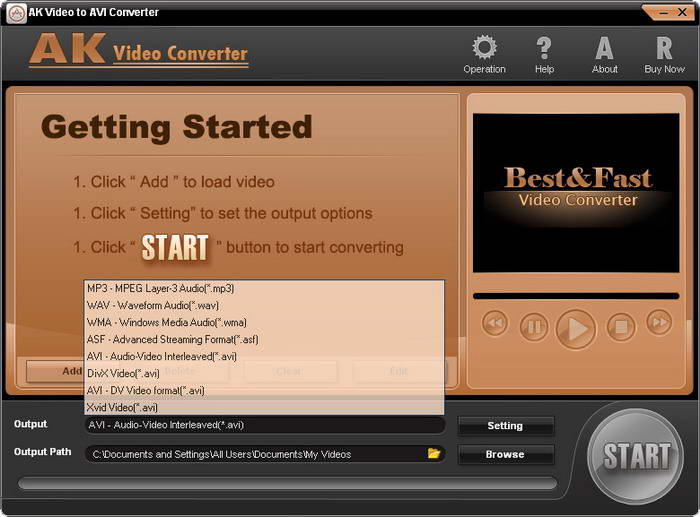Rewind the video preview

click(x=495, y=323)
